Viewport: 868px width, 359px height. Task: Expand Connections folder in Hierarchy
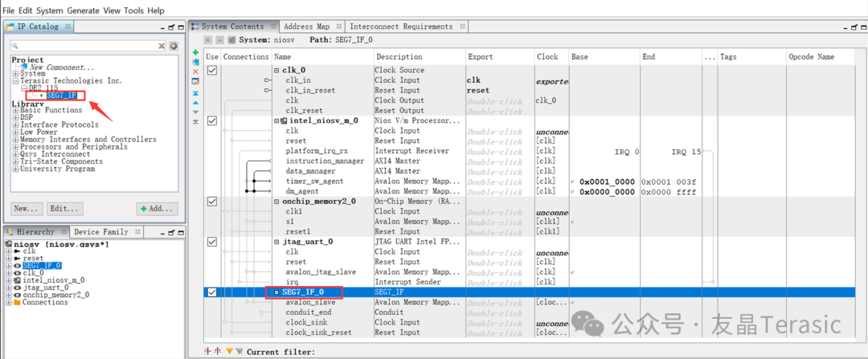click(x=8, y=303)
